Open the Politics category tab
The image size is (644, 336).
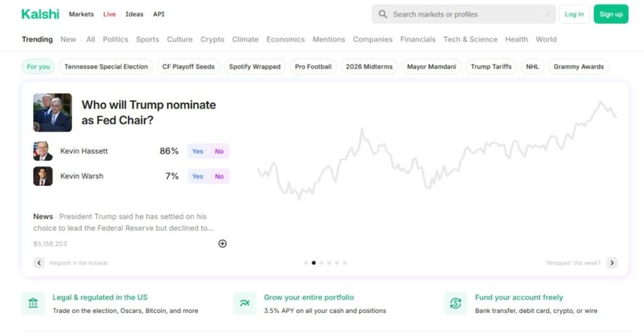pyautogui.click(x=115, y=39)
